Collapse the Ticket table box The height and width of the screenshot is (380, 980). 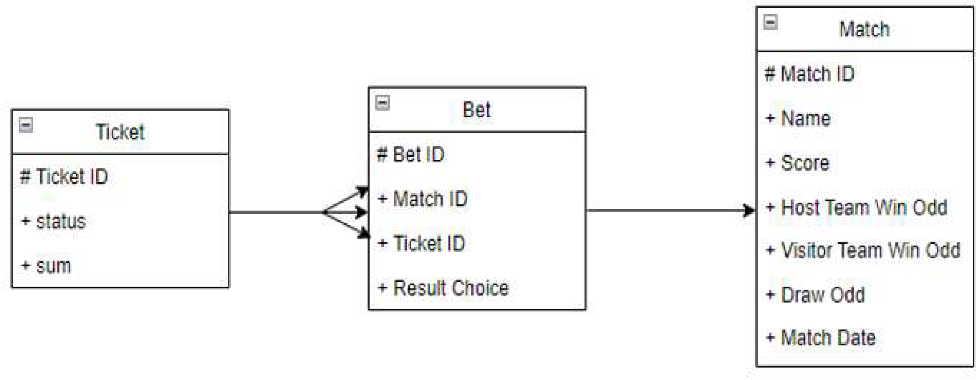26,125
